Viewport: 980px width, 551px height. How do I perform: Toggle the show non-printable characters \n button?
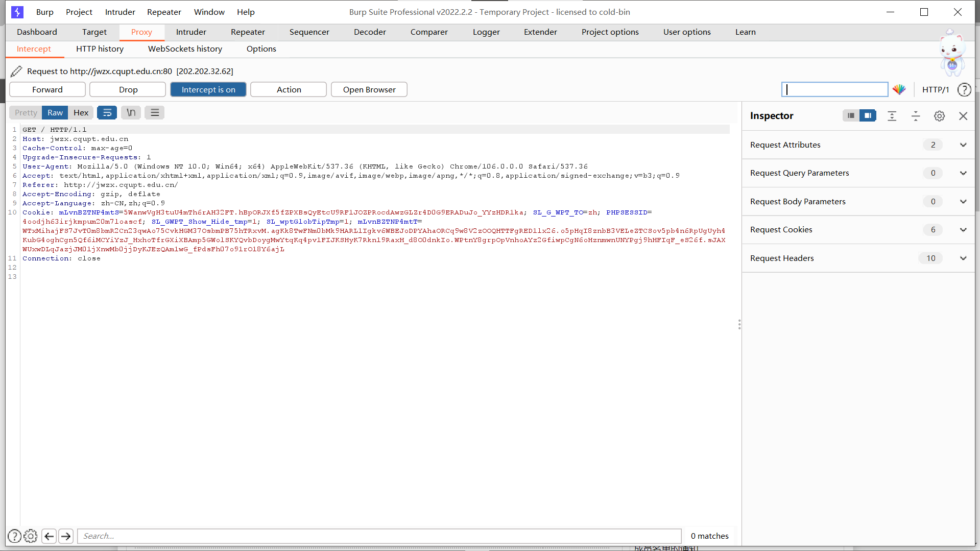[131, 112]
